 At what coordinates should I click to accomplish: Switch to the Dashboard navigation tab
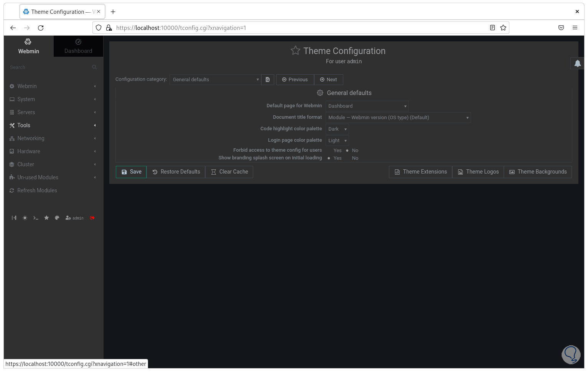[x=78, y=46]
